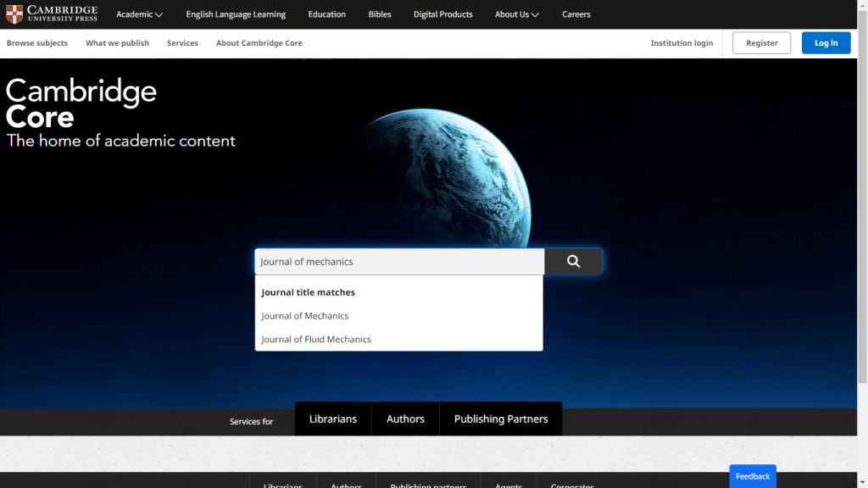Click the search input field
The height and width of the screenshot is (488, 868).
click(399, 261)
